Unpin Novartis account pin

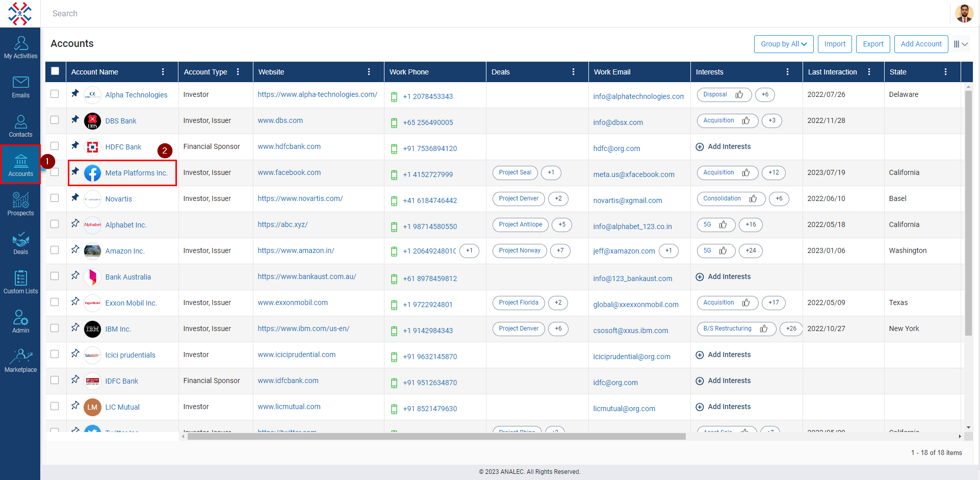(75, 197)
